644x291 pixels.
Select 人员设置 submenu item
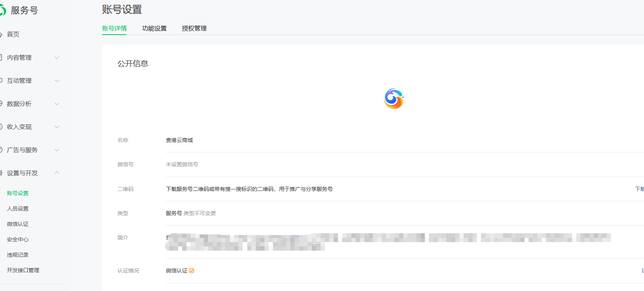(18, 209)
